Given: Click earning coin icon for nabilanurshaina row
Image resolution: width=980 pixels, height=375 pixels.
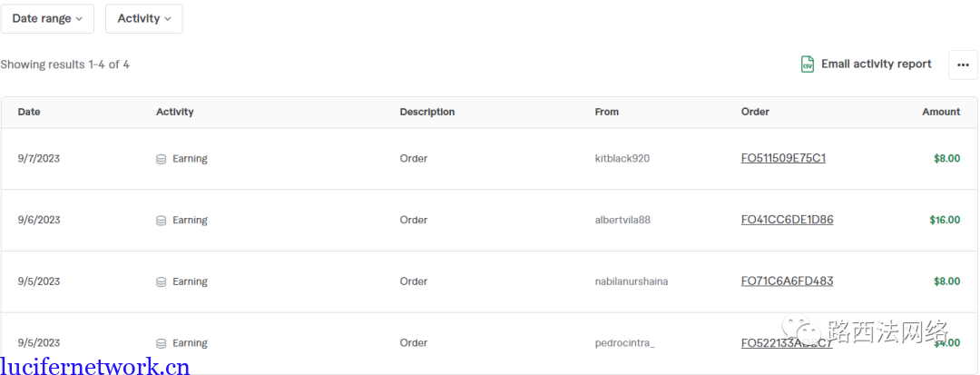Looking at the screenshot, I should [x=162, y=282].
